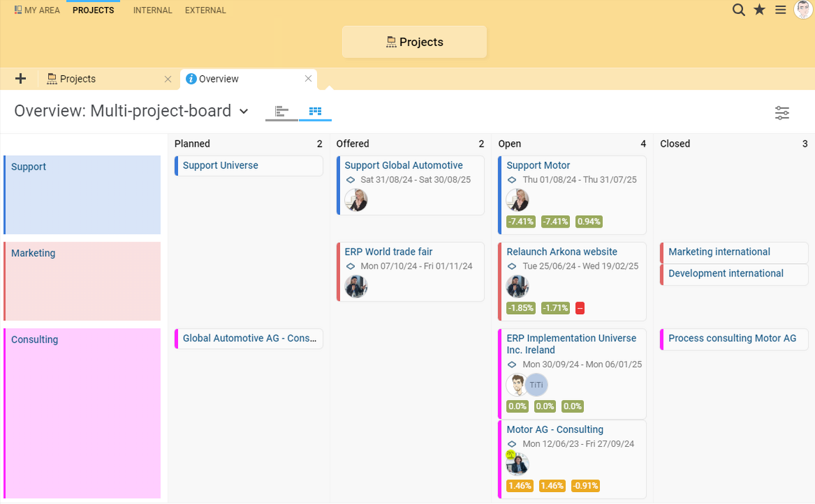Click the milestone diamond on Support Motor card

pos(511,179)
